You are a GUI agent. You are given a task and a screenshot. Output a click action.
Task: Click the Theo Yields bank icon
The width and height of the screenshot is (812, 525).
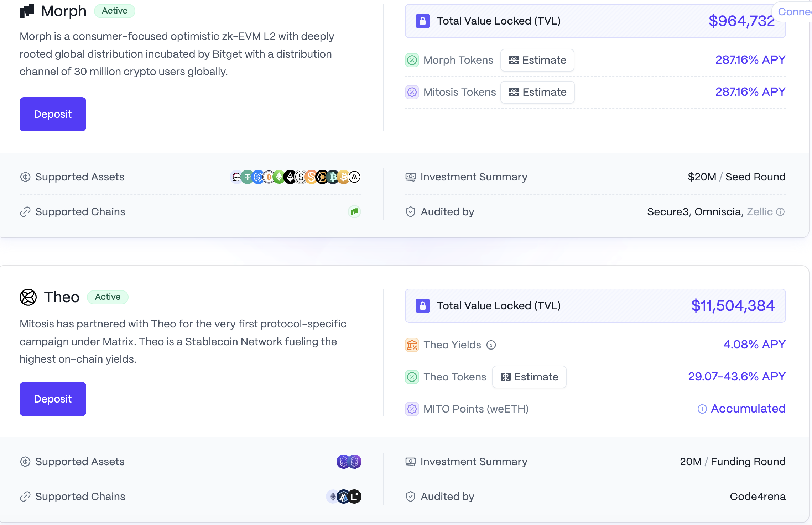(412, 345)
